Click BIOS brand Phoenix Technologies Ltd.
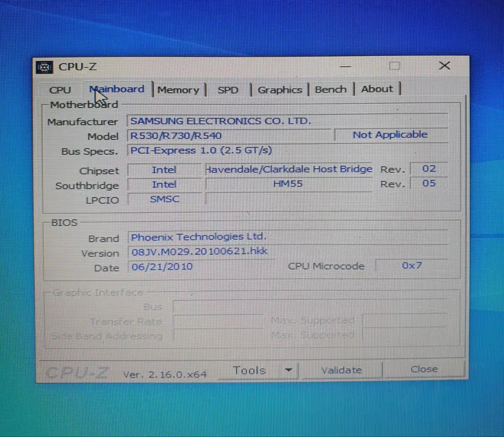Image resolution: width=504 pixels, height=437 pixels. pyautogui.click(x=288, y=237)
